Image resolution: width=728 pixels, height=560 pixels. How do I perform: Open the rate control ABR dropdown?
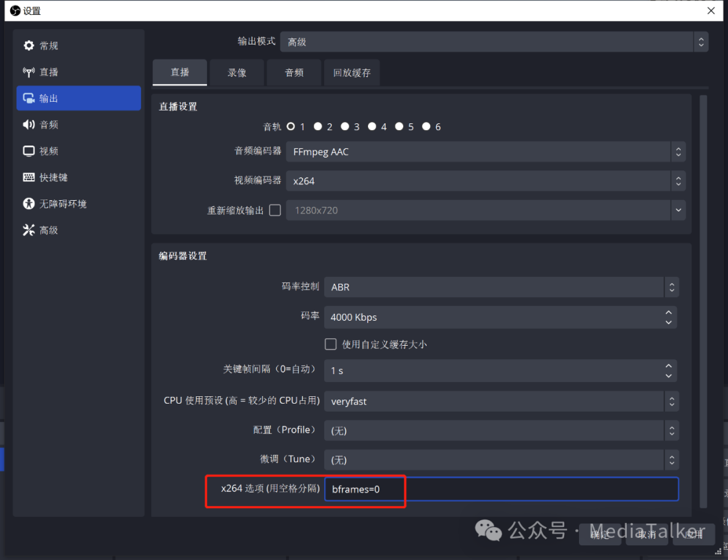point(501,287)
